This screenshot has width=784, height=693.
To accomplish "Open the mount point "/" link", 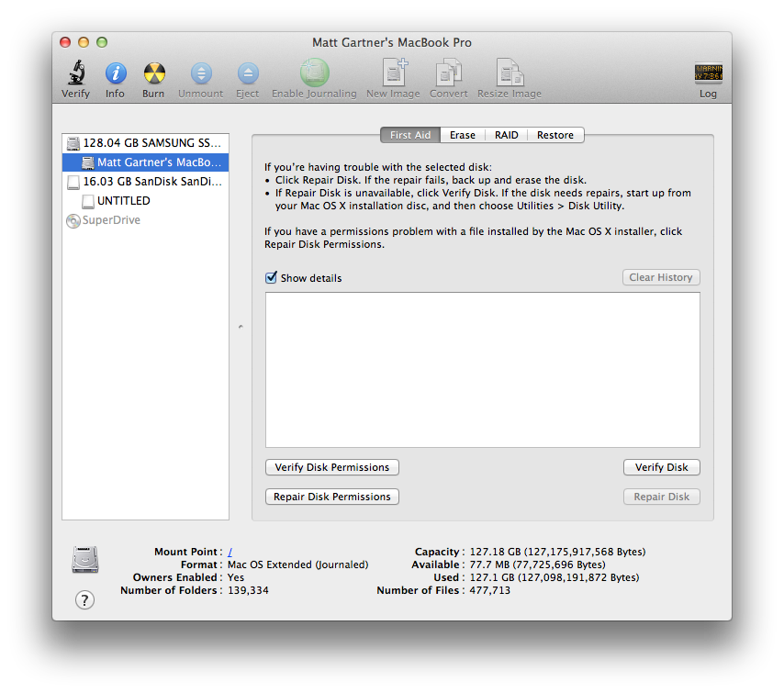I will coord(230,552).
